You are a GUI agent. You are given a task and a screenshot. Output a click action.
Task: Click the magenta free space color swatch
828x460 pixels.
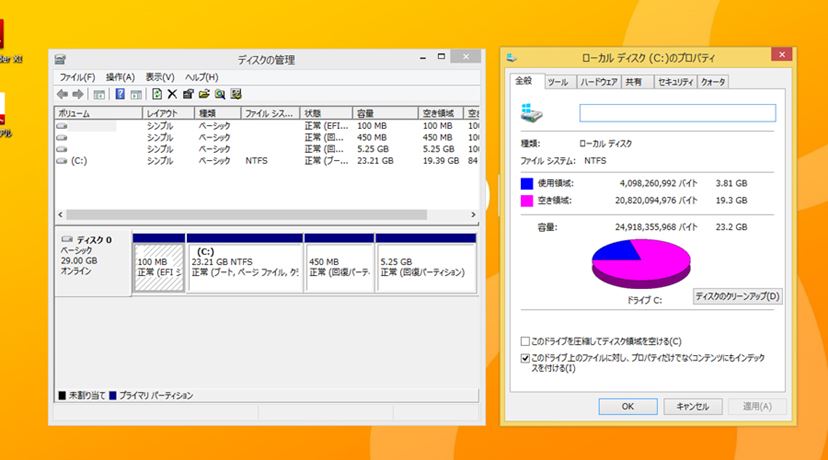526,201
